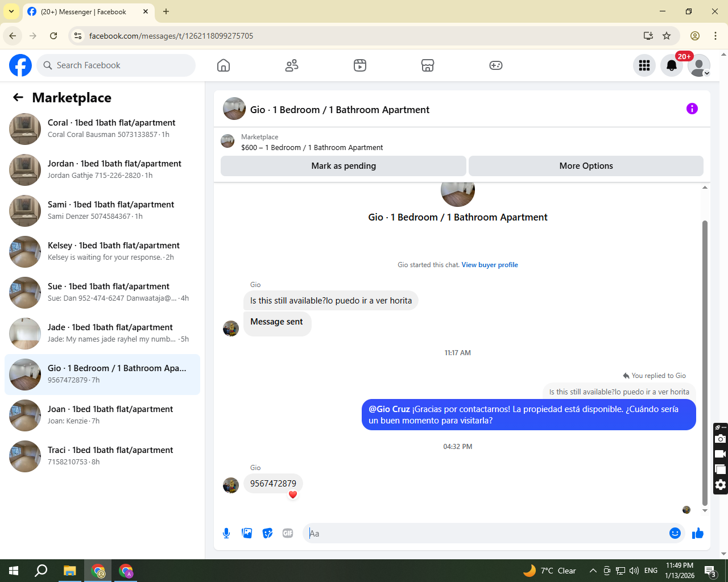728x582 pixels.
Task: Open the Gaming controller icon
Action: 496,65
